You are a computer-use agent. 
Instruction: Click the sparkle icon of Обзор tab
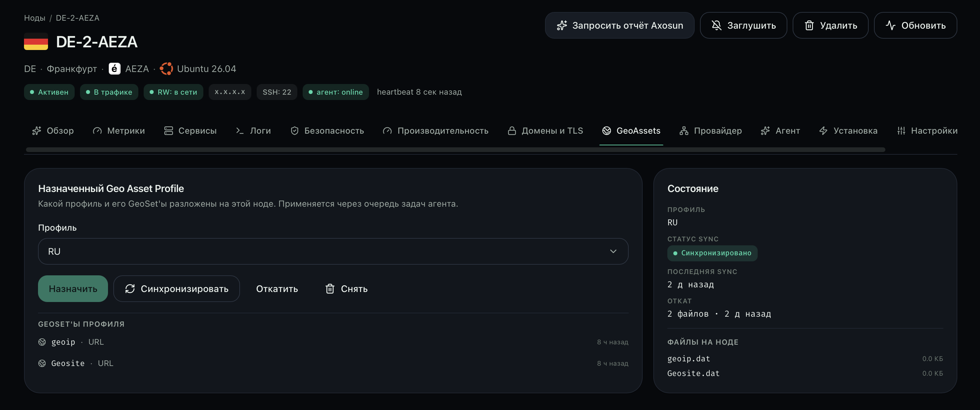pyautogui.click(x=37, y=131)
